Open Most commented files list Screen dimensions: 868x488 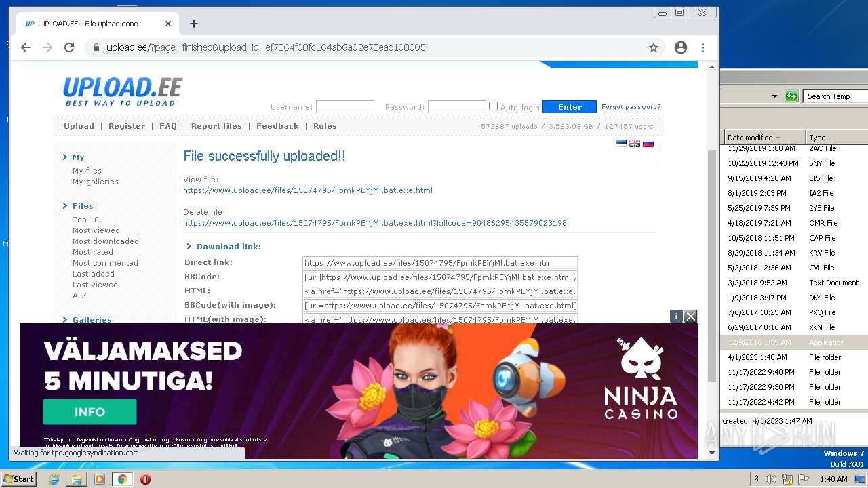tap(105, 263)
